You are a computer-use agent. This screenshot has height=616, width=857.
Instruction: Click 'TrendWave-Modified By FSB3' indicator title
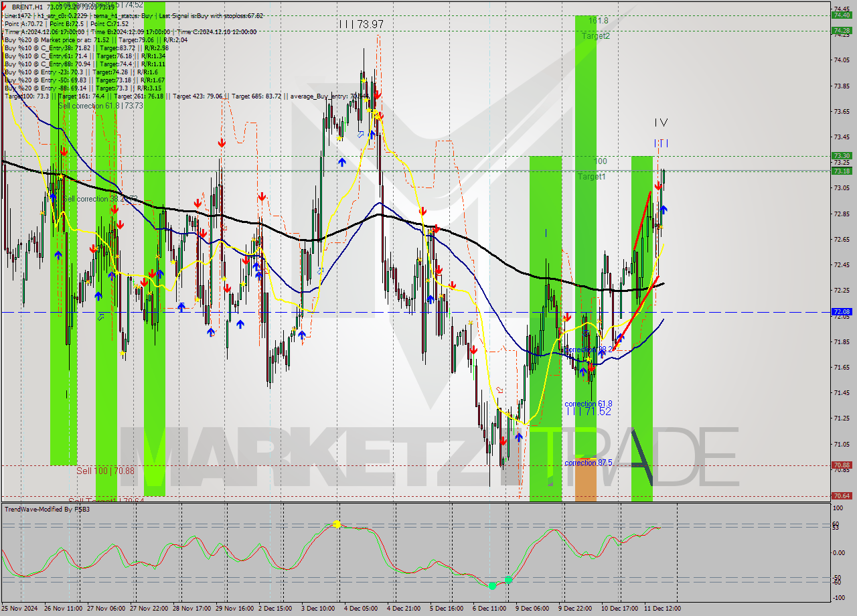[47, 510]
